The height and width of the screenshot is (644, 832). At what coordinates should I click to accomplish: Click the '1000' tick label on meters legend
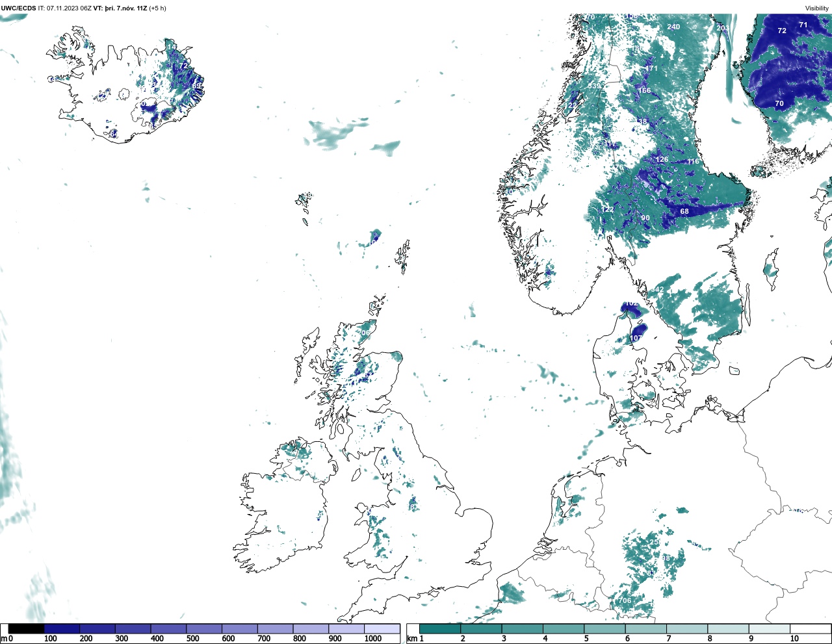point(373,639)
